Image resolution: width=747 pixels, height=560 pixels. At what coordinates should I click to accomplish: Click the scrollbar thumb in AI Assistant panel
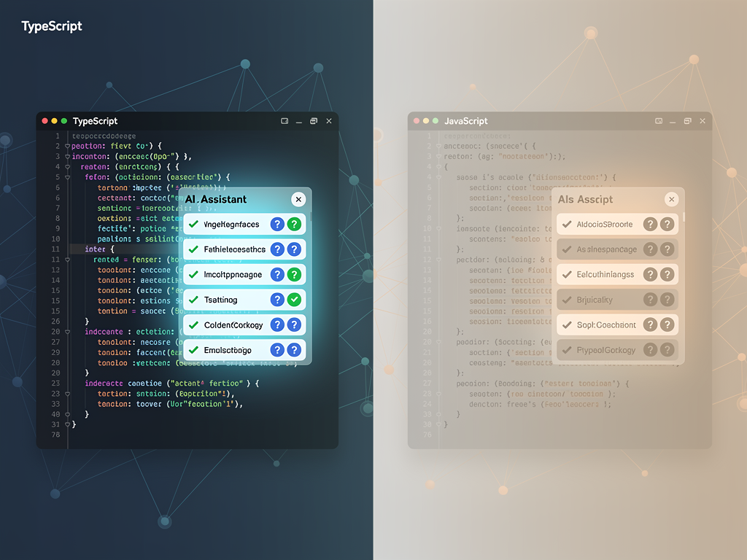coord(311,217)
